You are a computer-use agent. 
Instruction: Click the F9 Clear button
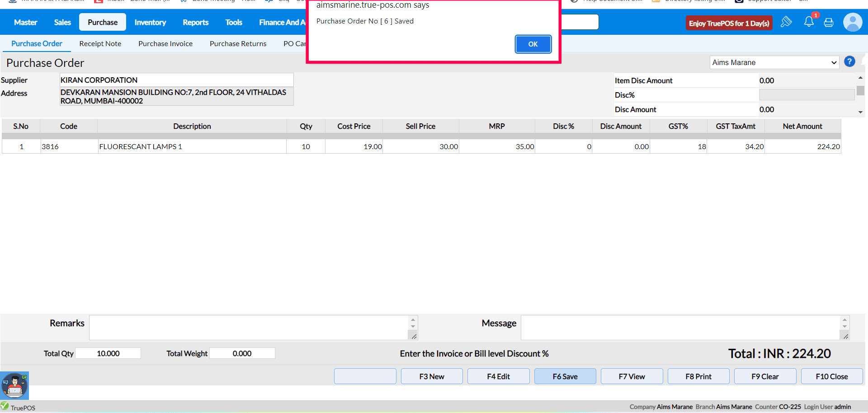(765, 376)
